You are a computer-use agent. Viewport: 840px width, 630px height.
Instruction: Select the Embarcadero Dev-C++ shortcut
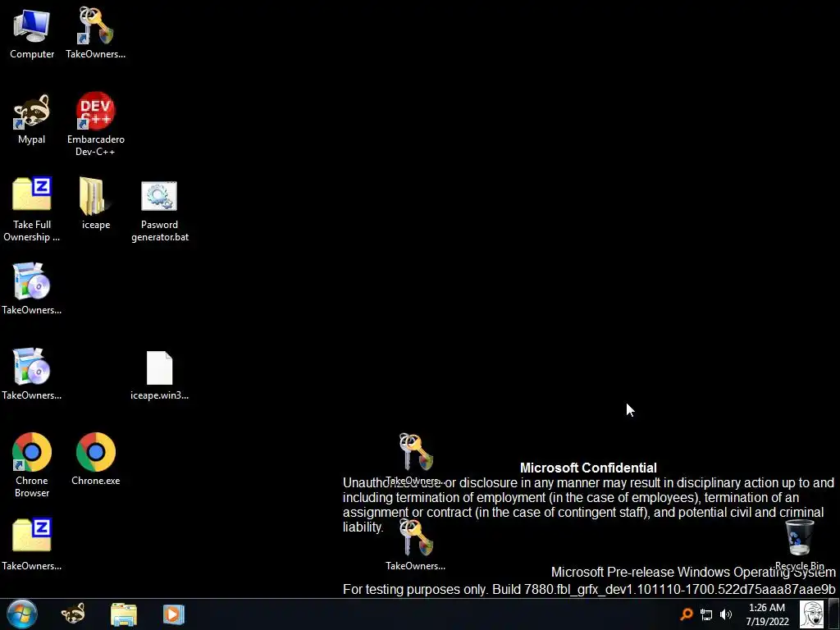(x=95, y=125)
